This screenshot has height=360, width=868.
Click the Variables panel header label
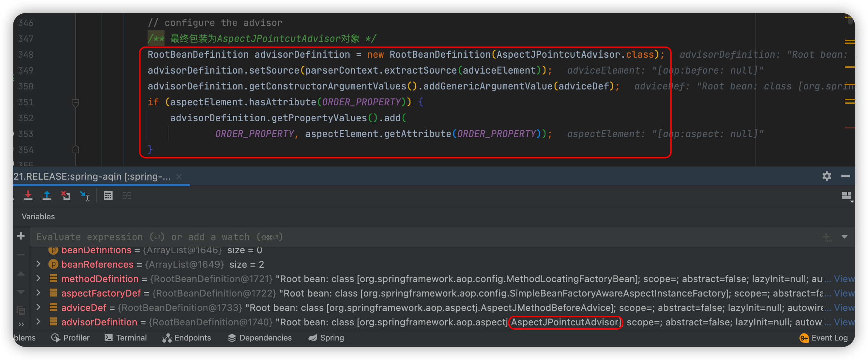38,216
